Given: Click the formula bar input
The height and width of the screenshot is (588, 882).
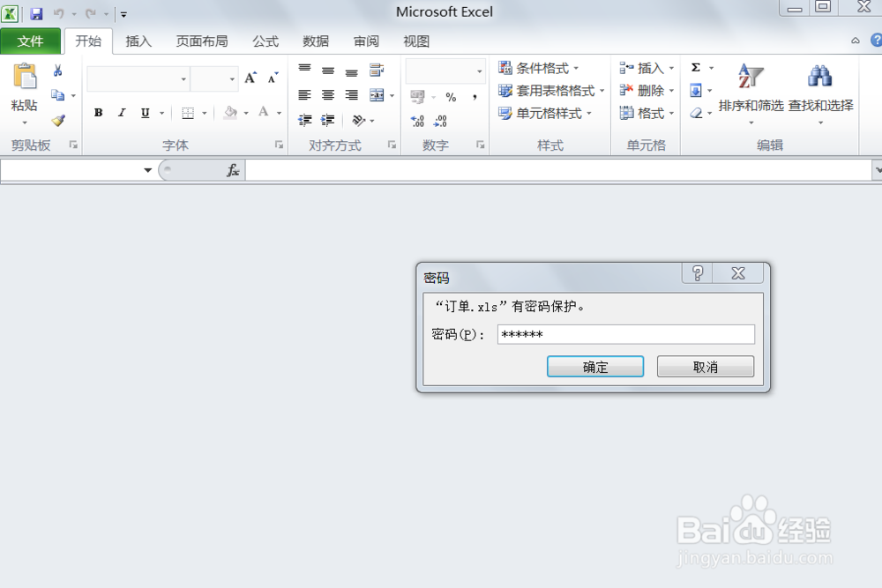Looking at the screenshot, I should [558, 170].
